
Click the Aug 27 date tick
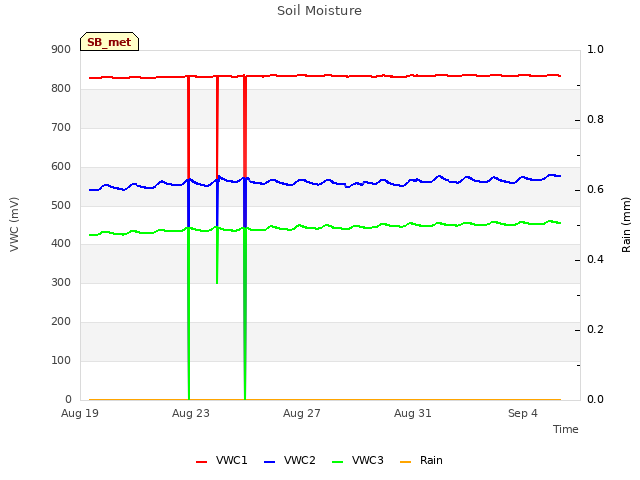point(302,413)
